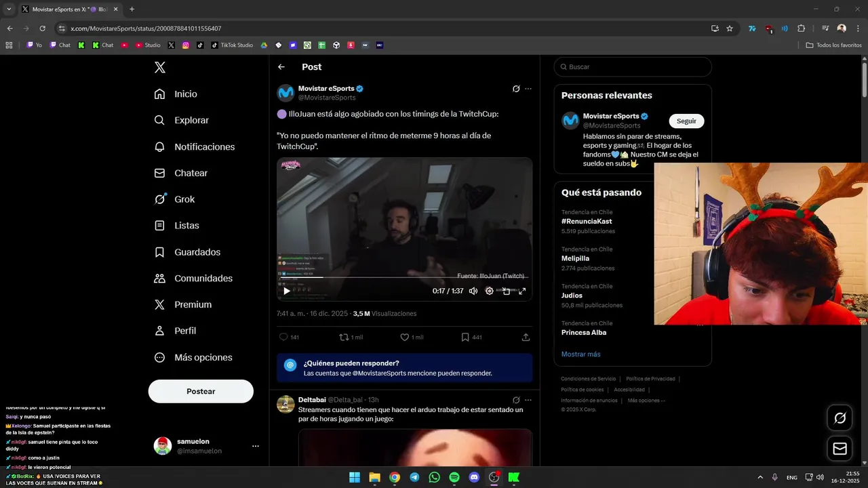Open the floating messages button
Image resolution: width=868 pixels, height=488 pixels.
pyautogui.click(x=840, y=449)
